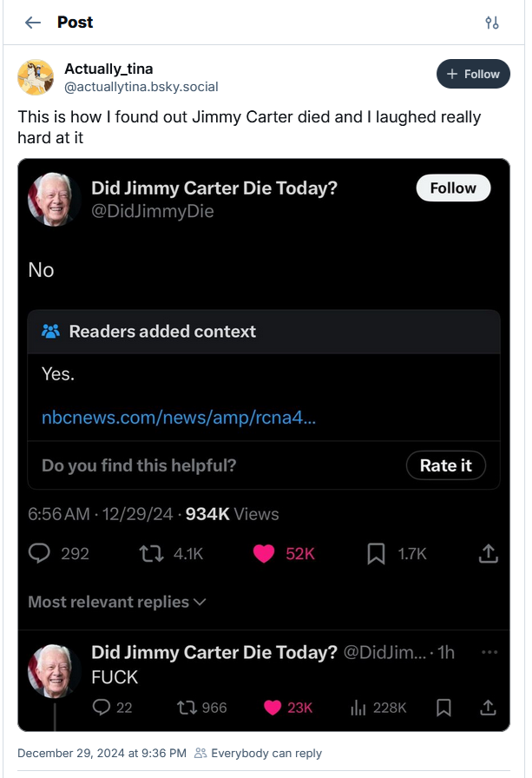Screen dimensions: 532x778
Task: Click the heart icon showing 23K
Action: pos(272,708)
